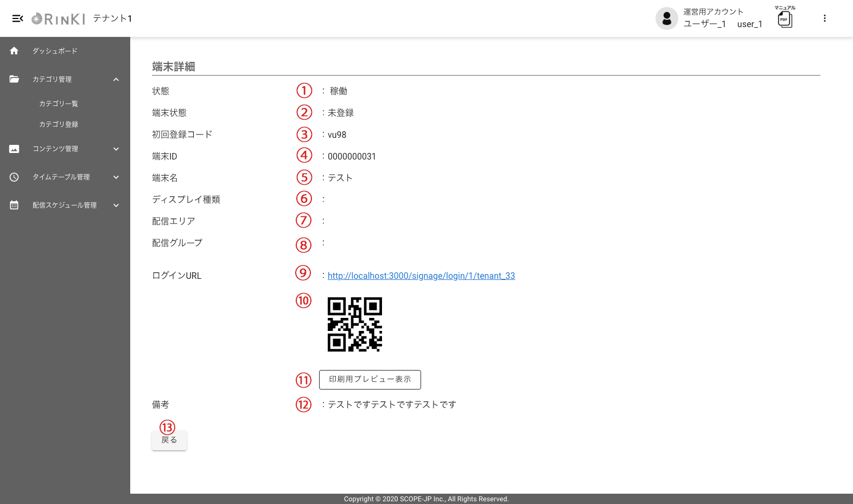Expand the コンテンツ管理 section chevron
This screenshot has height=504, width=853.
coord(116,149)
